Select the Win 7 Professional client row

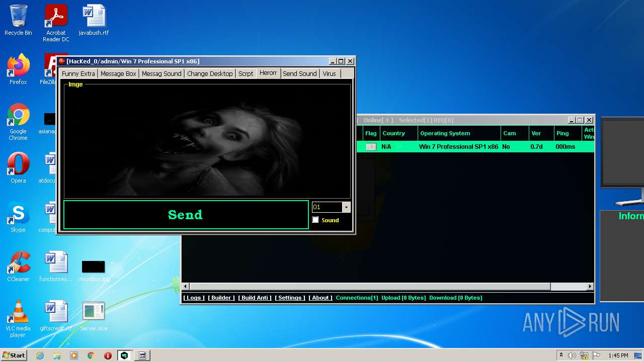coord(475,147)
